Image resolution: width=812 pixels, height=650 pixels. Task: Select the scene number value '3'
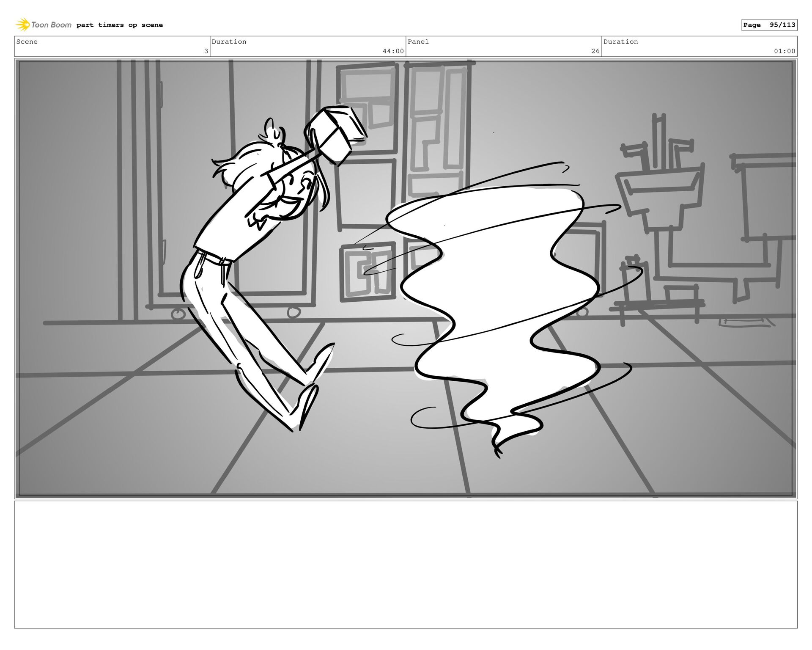(206, 51)
